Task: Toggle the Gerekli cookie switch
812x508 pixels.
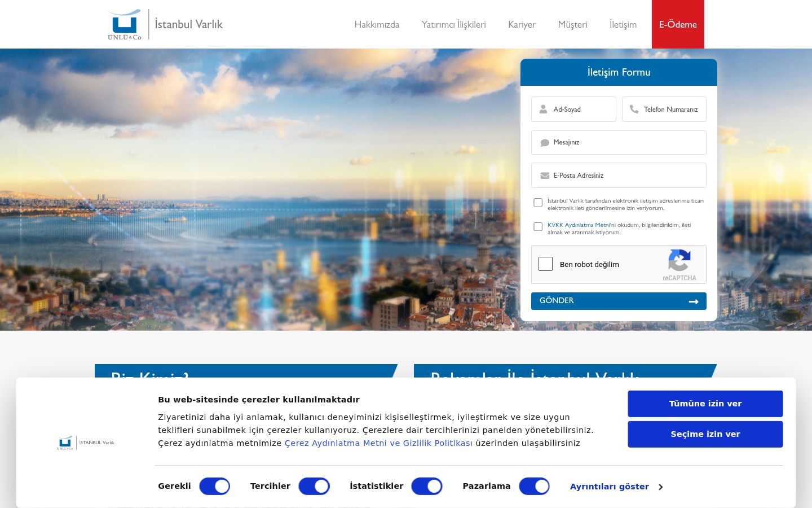Action: click(x=215, y=486)
